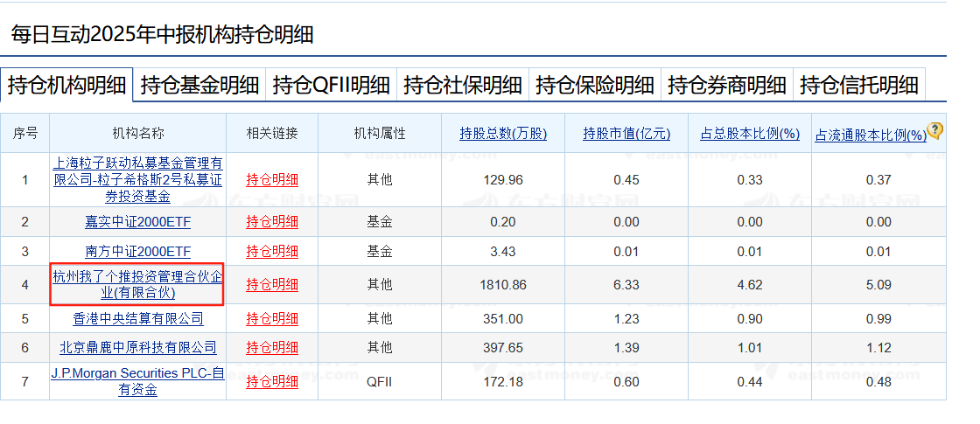
Task: Click 持仓明细 for 南方中证2000ETF row
Action: tap(272, 252)
